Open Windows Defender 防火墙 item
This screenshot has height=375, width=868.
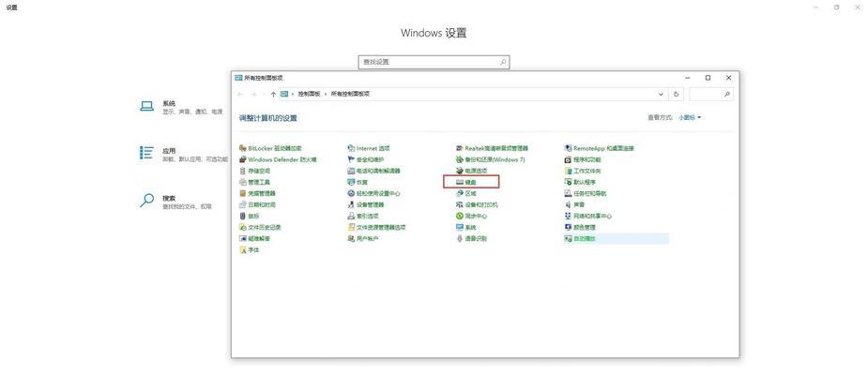coord(278,159)
